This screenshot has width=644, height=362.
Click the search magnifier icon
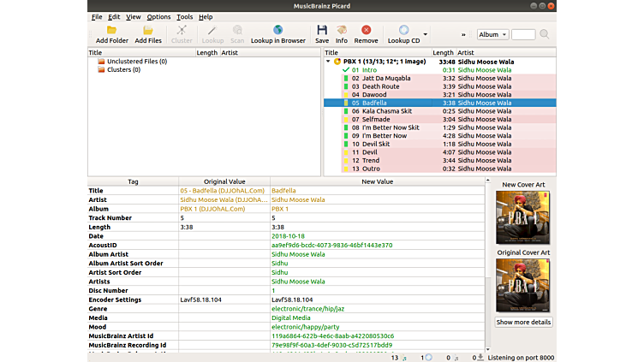(545, 34)
